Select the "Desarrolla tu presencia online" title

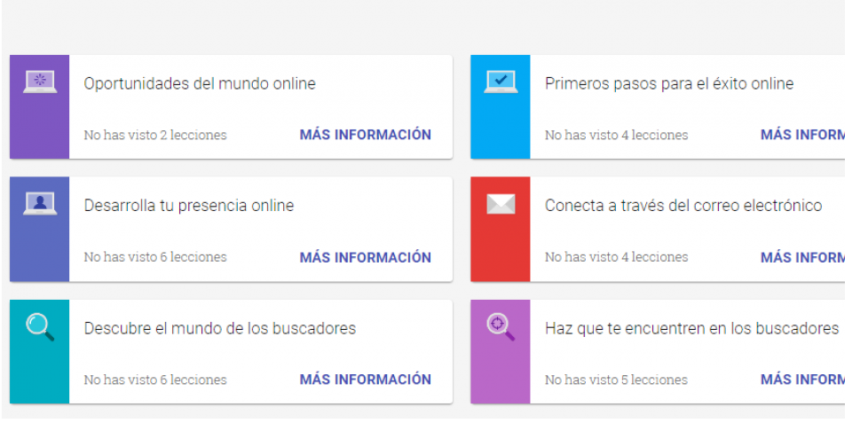pyautogui.click(x=189, y=206)
